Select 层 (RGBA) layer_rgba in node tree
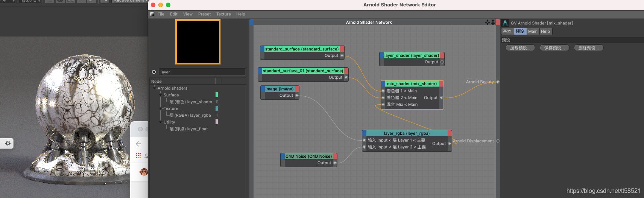 [x=190, y=115]
